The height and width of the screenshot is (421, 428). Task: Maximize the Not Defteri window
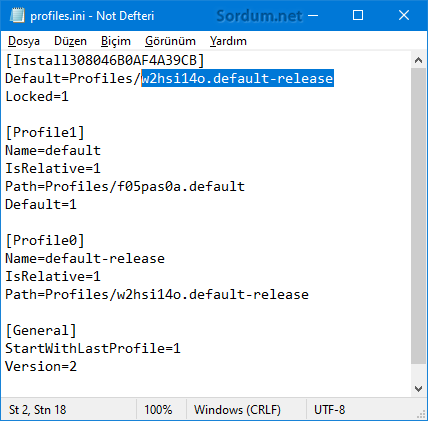[x=358, y=16]
